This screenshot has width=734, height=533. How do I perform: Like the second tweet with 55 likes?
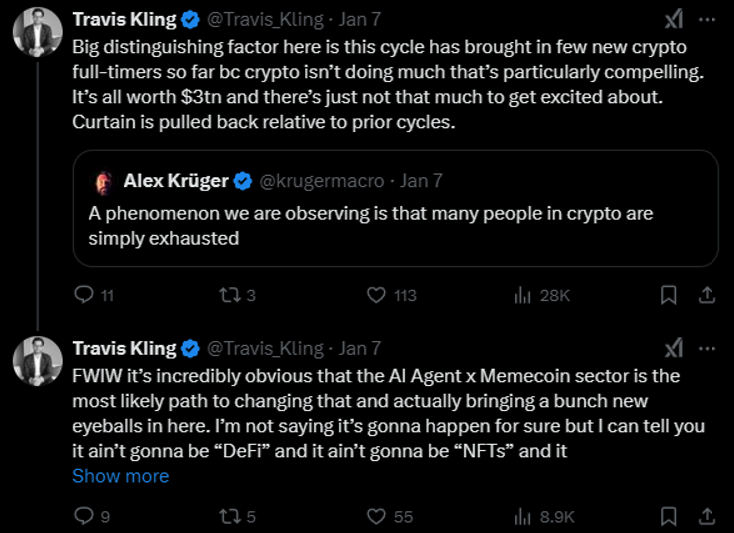tap(377, 516)
